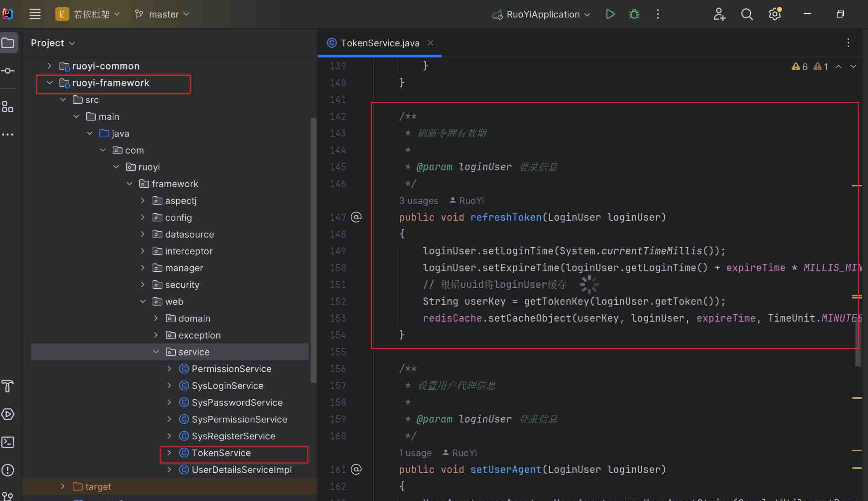Open the Commit tool window icon

8,71
